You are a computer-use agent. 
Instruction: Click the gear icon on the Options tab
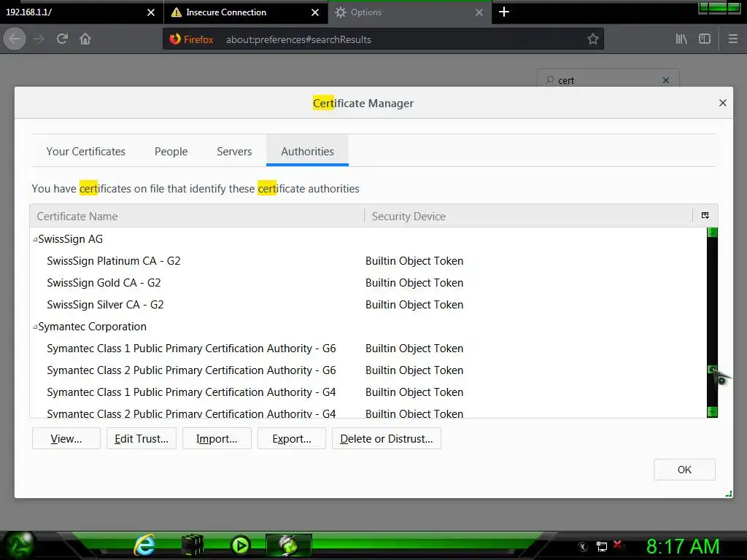click(340, 12)
